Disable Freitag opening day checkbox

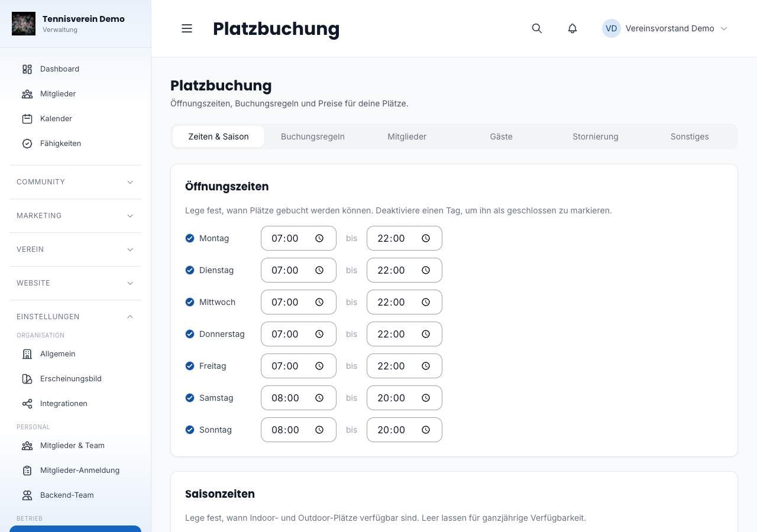190,366
